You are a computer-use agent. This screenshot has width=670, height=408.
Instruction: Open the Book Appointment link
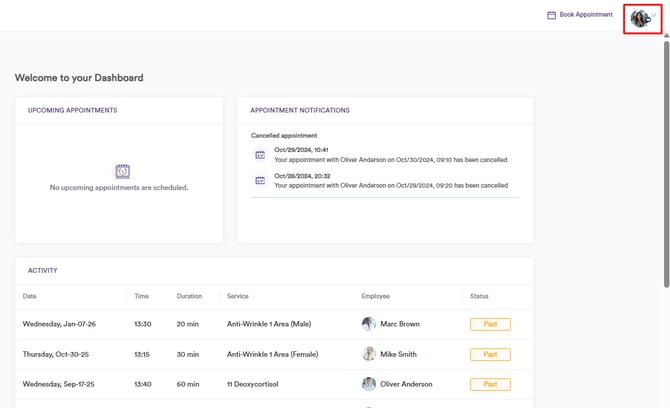click(x=586, y=15)
